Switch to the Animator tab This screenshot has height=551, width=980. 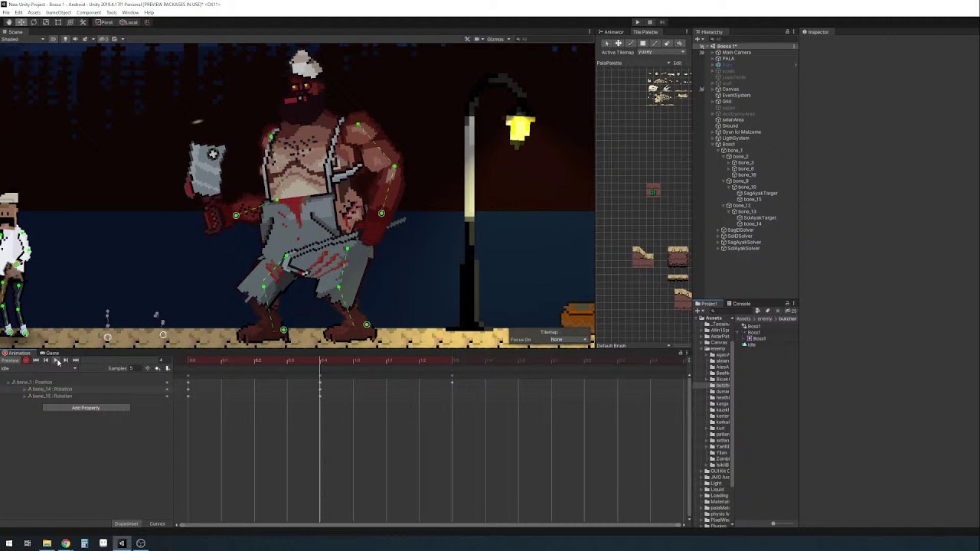[611, 32]
